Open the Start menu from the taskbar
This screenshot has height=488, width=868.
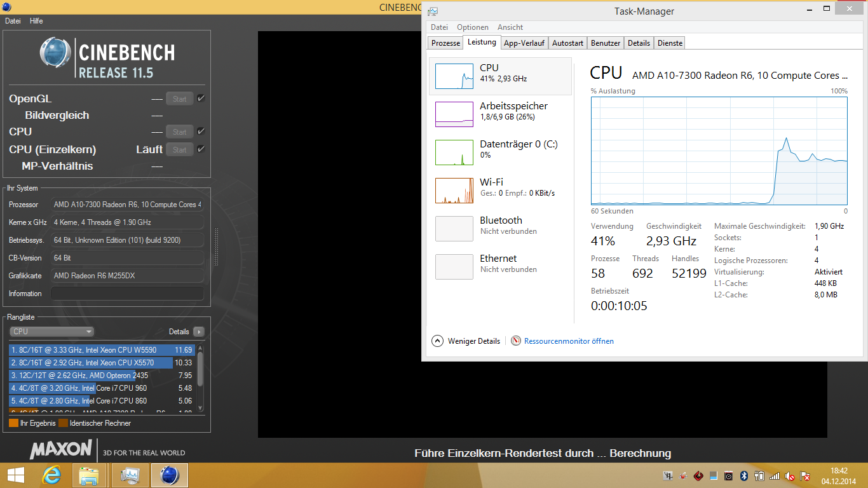[x=15, y=475]
